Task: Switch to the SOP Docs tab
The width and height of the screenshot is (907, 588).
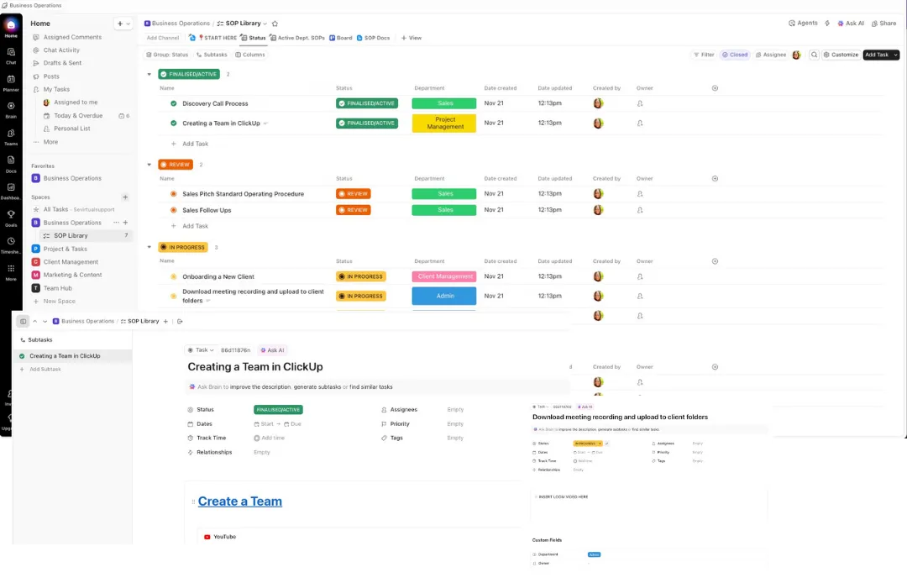Action: (373, 38)
